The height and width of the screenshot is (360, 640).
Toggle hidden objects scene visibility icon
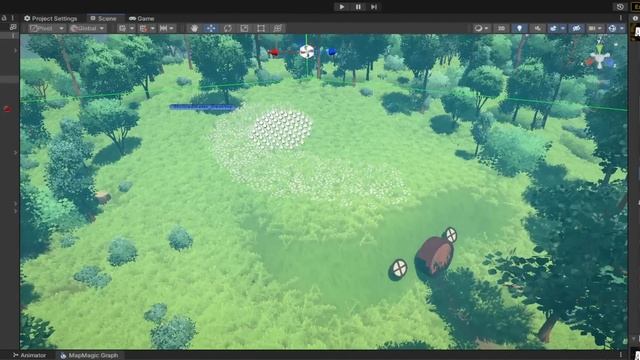[576, 28]
